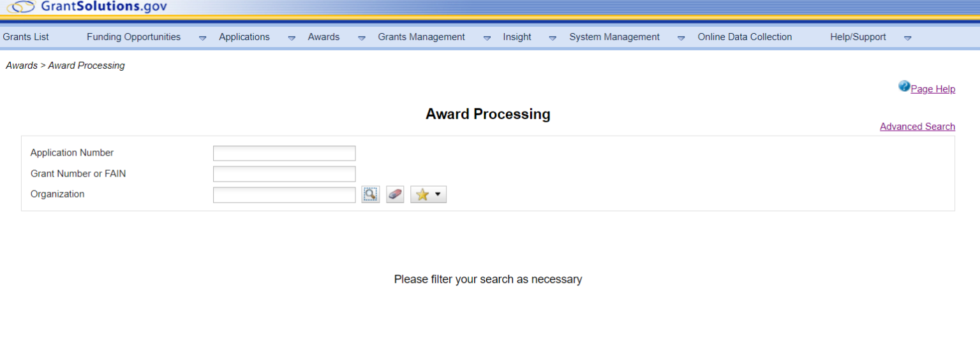
Task: Click the GrantSolutions.gov logo
Action: coord(86,7)
